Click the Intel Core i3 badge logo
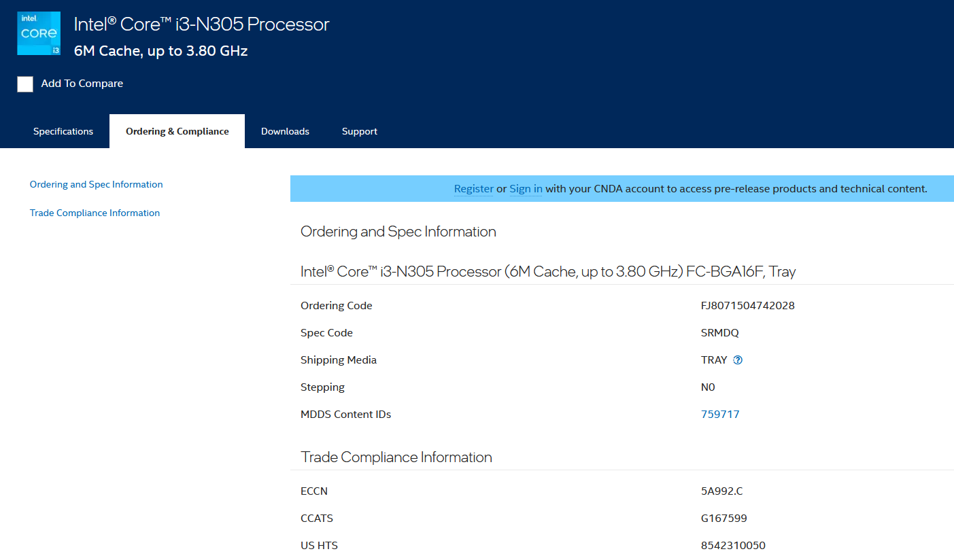Viewport: 954px width, 560px height. click(39, 33)
